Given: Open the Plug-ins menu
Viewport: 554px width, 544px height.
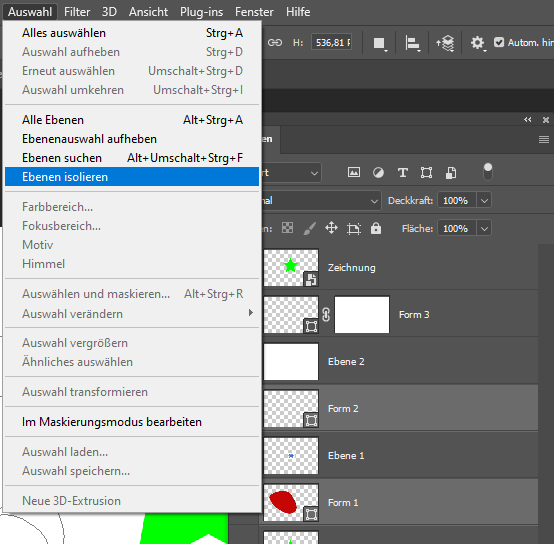Looking at the screenshot, I should [x=201, y=12].
